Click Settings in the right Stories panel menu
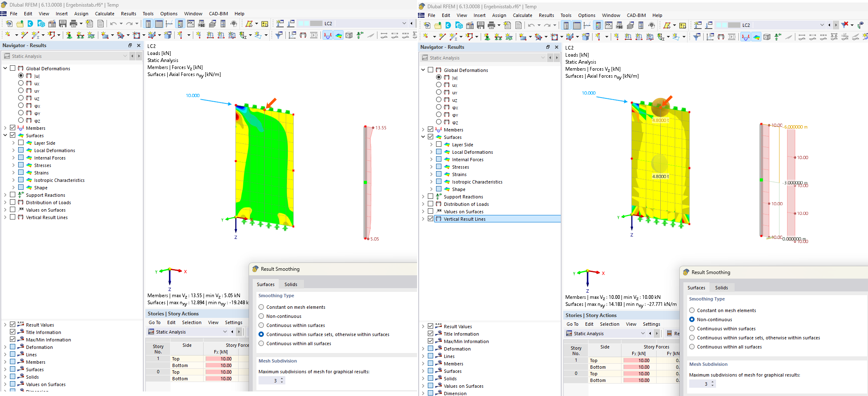 click(x=651, y=324)
